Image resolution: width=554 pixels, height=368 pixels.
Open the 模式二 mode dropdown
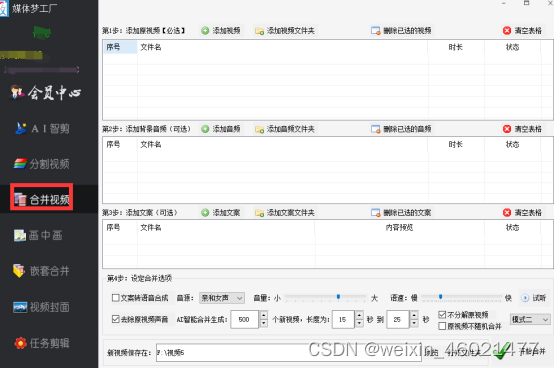pos(530,319)
